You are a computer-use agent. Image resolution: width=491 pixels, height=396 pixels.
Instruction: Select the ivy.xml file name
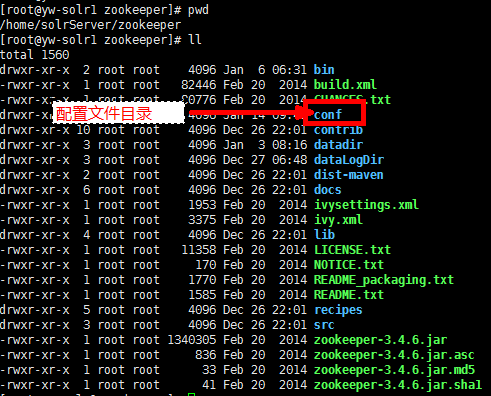pyautogui.click(x=338, y=220)
